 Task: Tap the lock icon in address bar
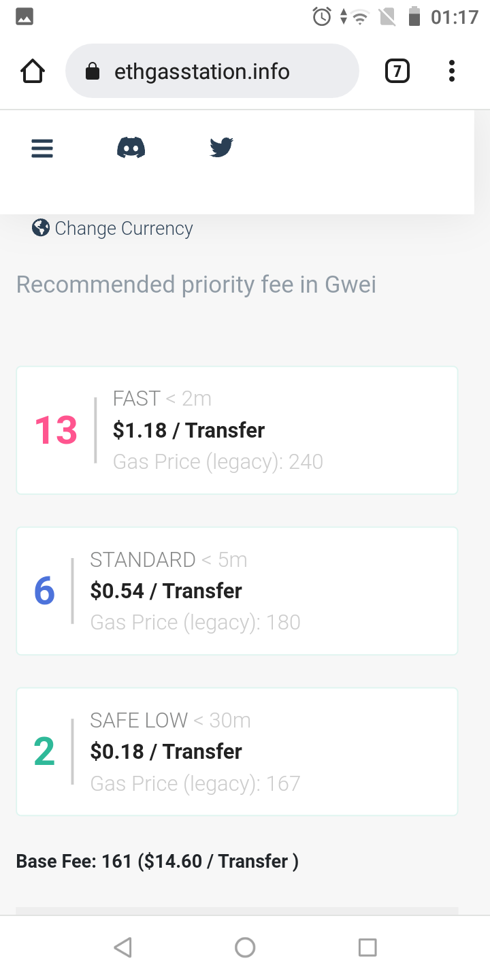click(x=93, y=71)
